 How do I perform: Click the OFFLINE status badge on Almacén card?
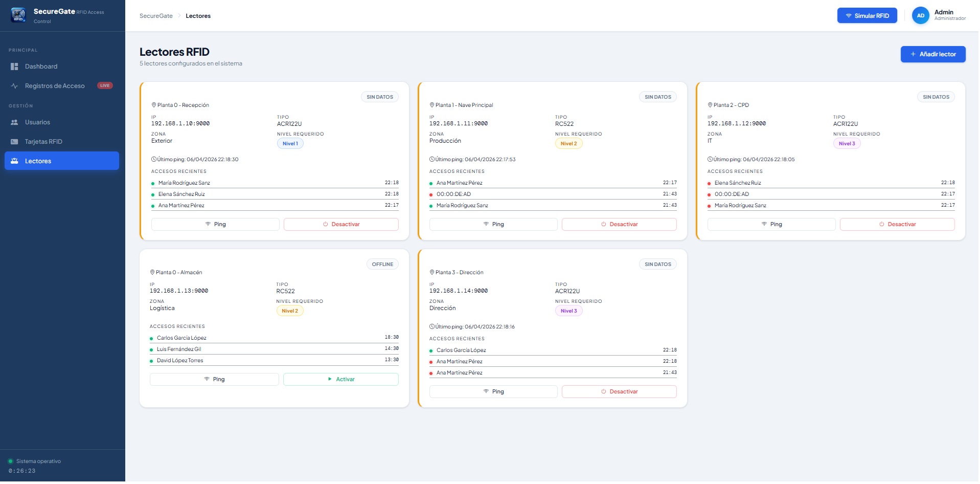coord(382,264)
